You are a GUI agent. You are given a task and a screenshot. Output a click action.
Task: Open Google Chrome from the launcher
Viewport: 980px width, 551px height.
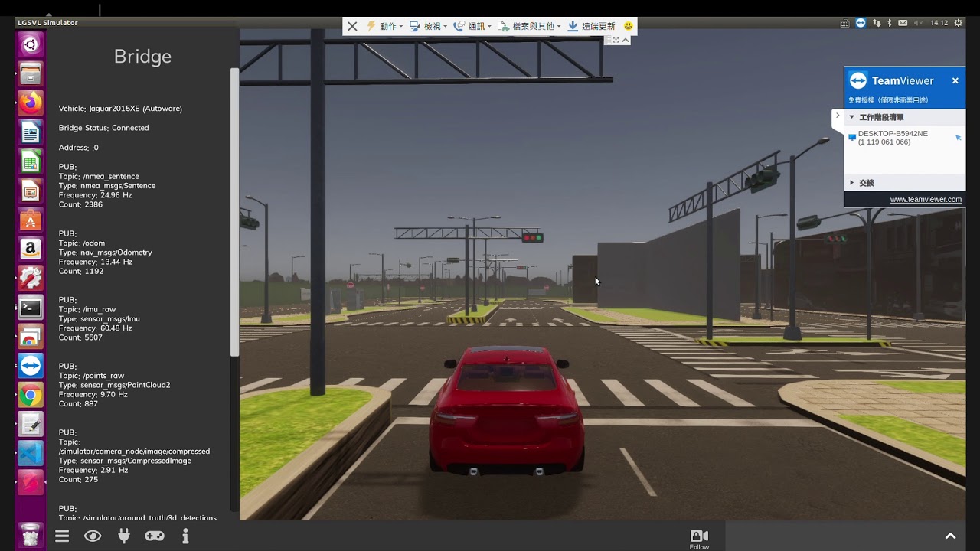pyautogui.click(x=31, y=396)
